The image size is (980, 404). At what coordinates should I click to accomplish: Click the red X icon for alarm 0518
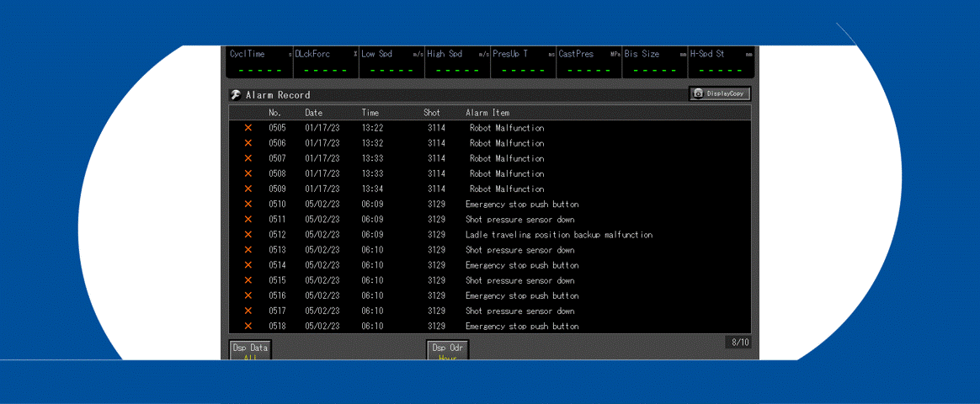point(248,326)
